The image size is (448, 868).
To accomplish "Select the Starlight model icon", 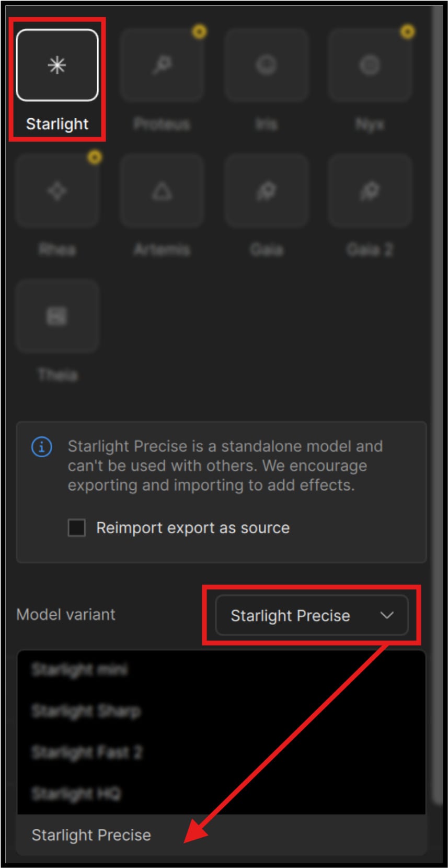I will 57,65.
